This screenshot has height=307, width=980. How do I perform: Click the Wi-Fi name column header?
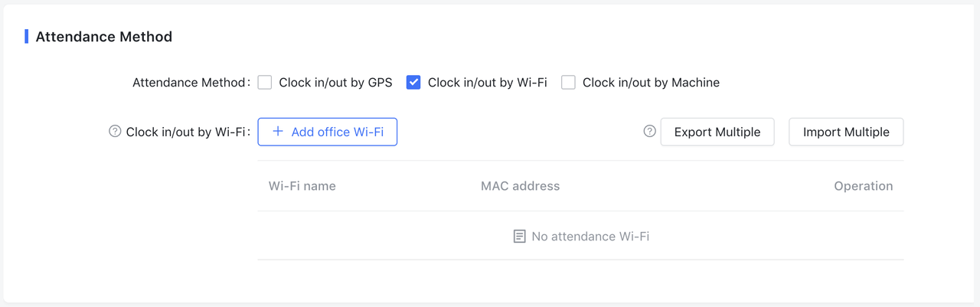302,186
